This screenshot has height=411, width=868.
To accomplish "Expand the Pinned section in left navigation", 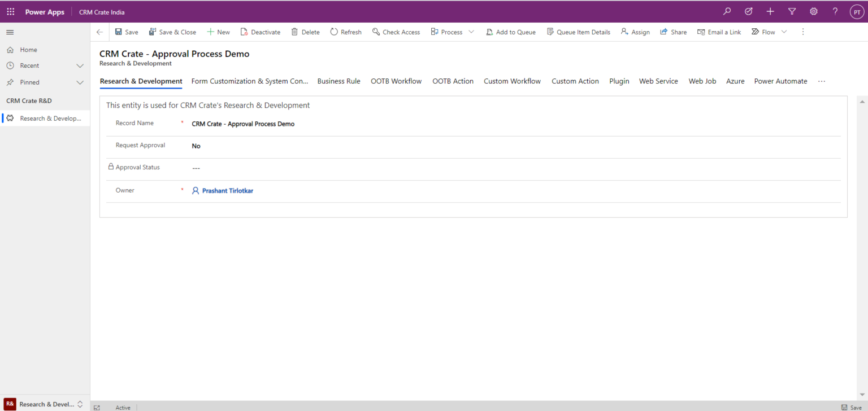I will coord(80,82).
